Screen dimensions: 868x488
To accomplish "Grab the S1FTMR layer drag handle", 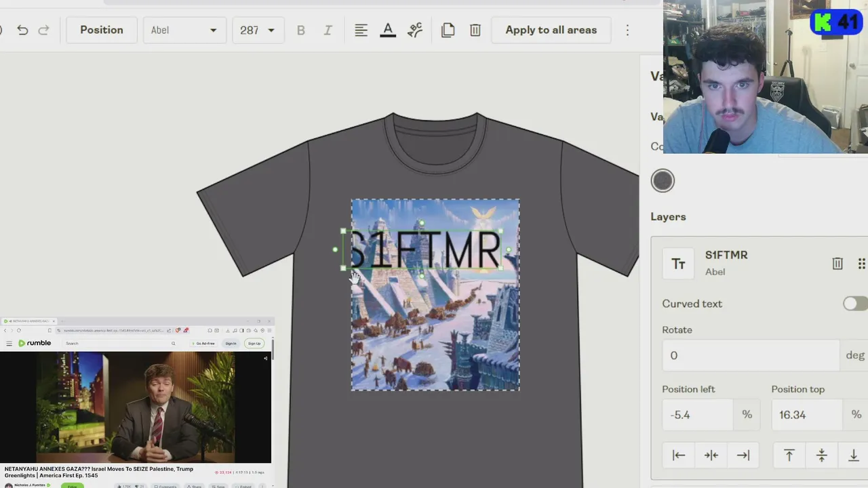I will pyautogui.click(x=861, y=264).
